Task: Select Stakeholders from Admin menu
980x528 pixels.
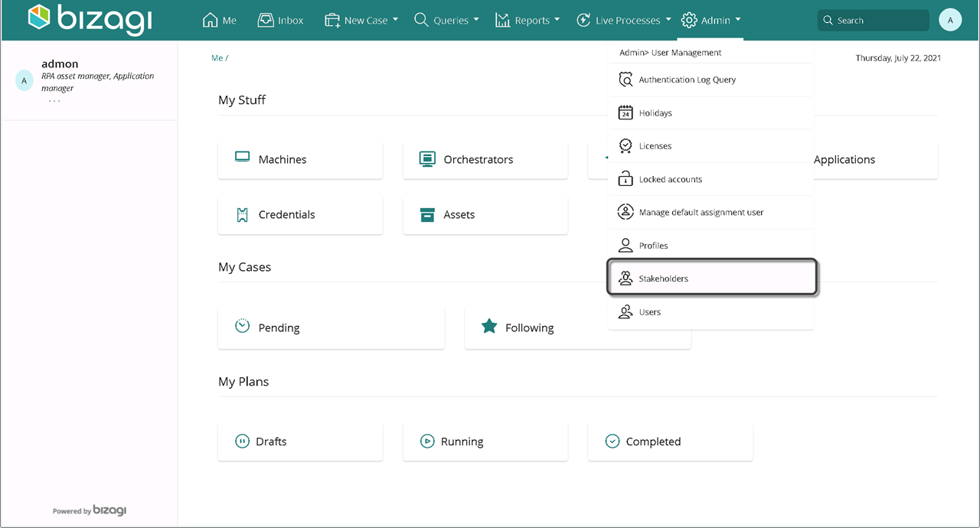Action: [x=712, y=279]
